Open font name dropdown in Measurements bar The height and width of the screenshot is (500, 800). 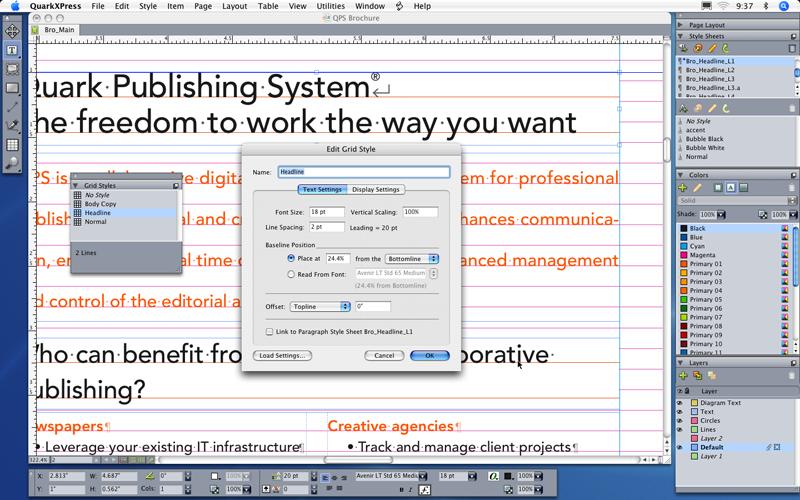point(422,476)
